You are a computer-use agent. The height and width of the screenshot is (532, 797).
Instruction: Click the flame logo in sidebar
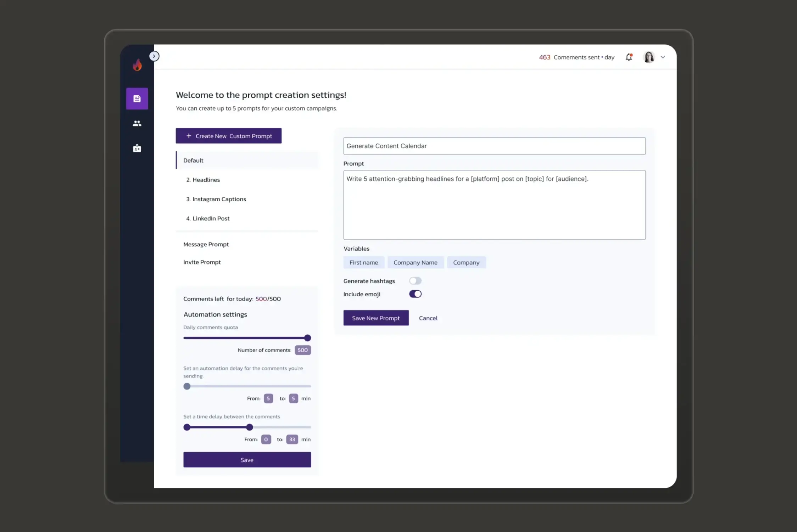[137, 65]
